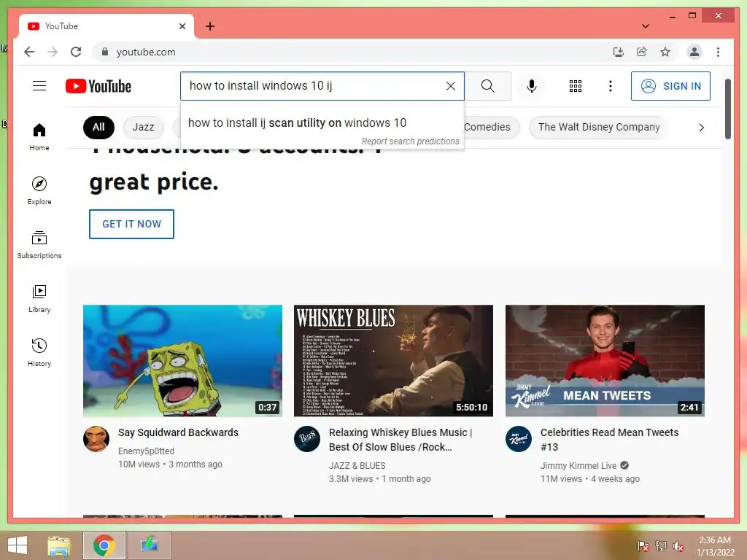The height and width of the screenshot is (560, 747).
Task: Click the site padlock icon
Action: [x=105, y=52]
